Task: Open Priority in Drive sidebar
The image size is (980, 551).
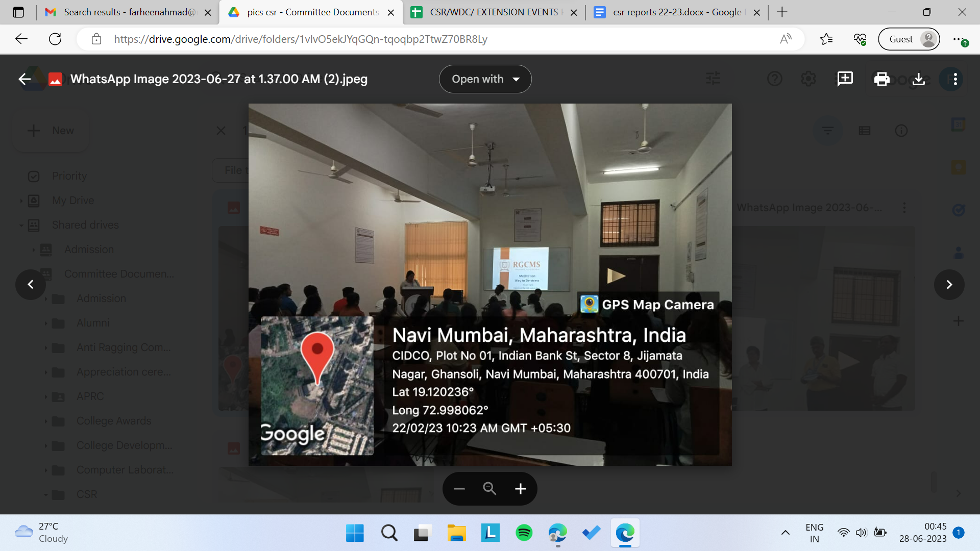Action: click(69, 176)
